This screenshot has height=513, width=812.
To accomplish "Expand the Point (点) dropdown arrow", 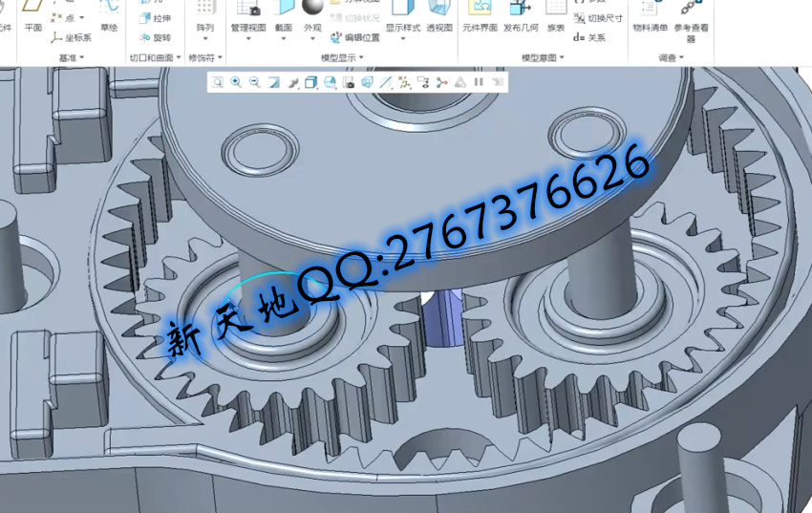I will [81, 18].
